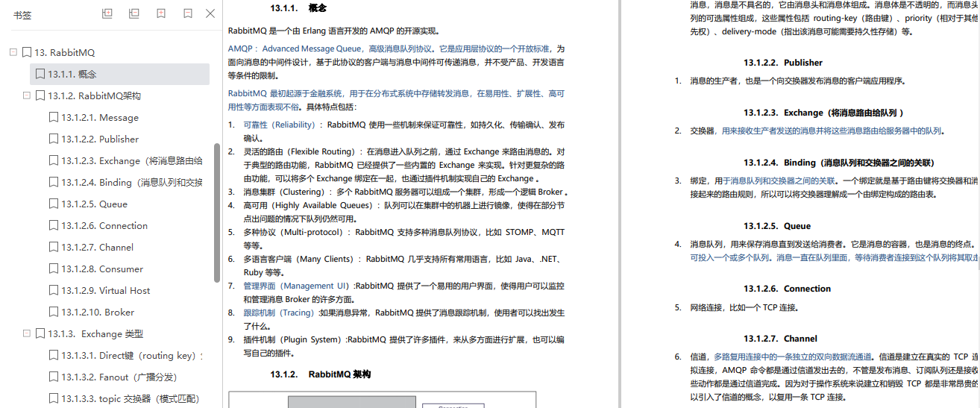Add a new bookmark with the plus bookmark icon
Screen dimensions: 980x408
(x=161, y=13)
